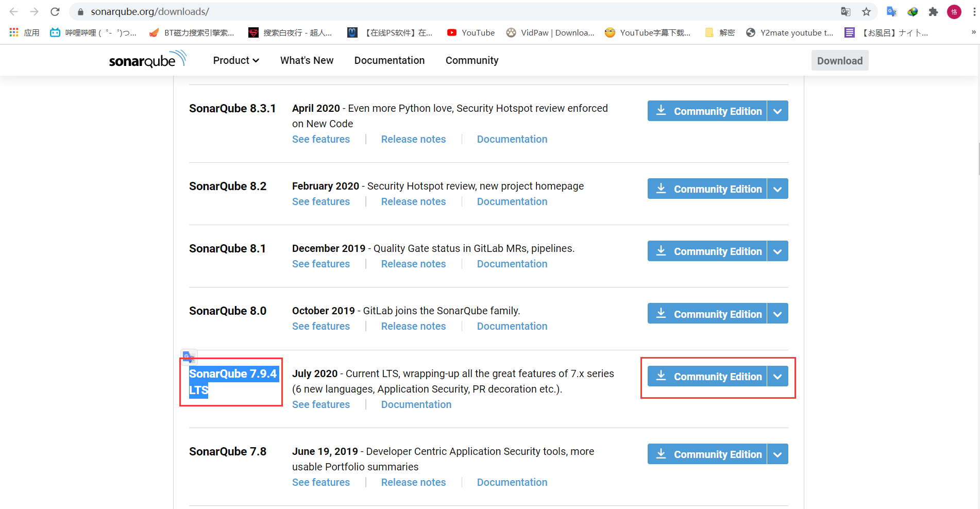The width and height of the screenshot is (980, 509).
Task: Open the small translate popup near SonarQube 7.9.4
Action: pos(189,356)
